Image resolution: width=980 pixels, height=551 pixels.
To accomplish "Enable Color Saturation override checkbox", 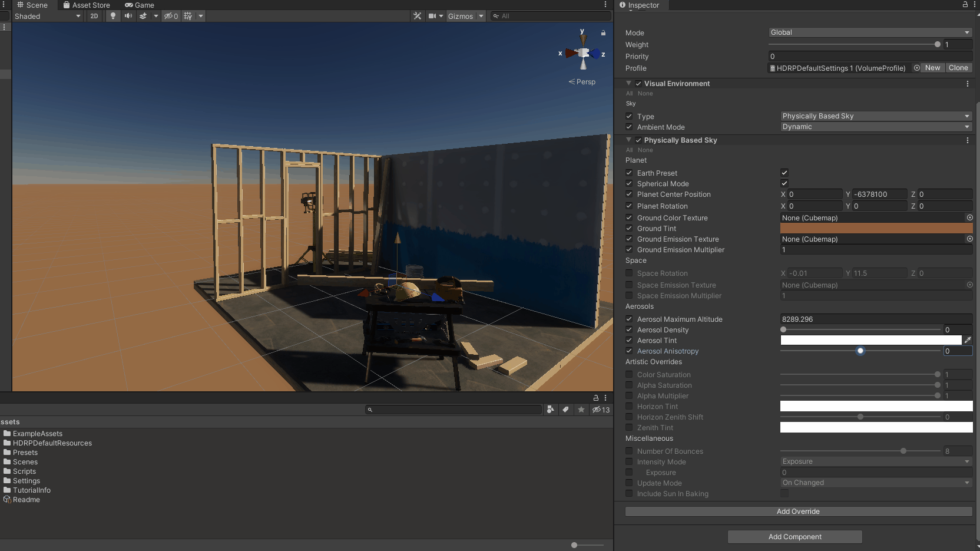I will (629, 374).
